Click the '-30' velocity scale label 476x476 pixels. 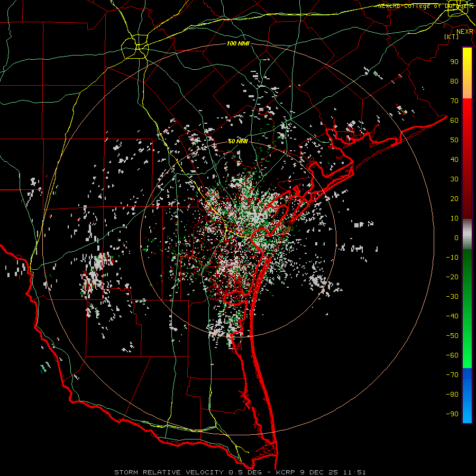point(452,297)
